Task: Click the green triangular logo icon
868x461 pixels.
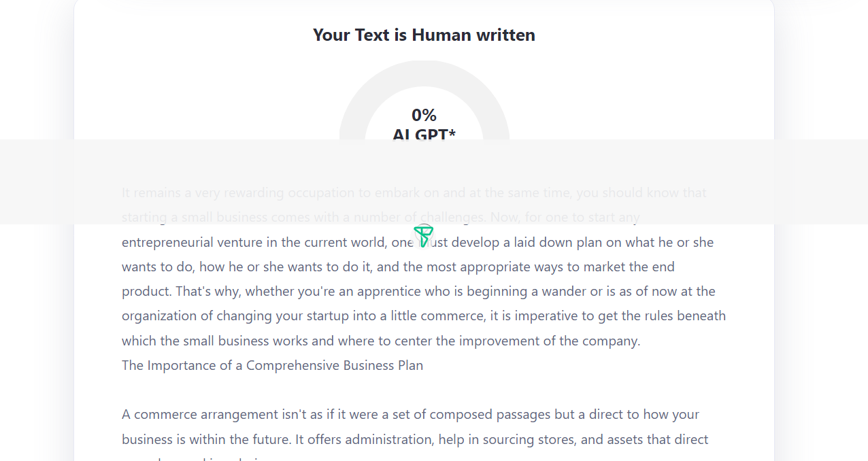Action: pos(423,236)
